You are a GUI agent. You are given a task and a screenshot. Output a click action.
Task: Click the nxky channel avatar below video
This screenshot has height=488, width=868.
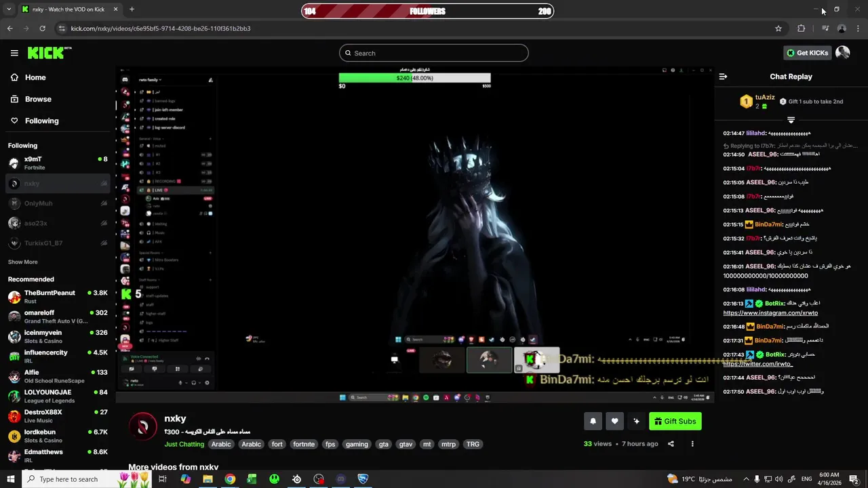pos(142,426)
